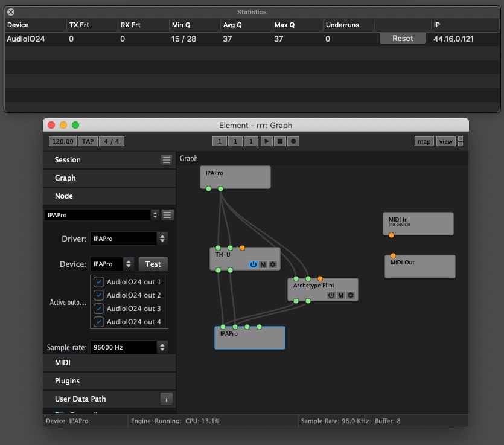Screen dimensions: 504x445
Task: Open the Driver dropdown
Action: 129,239
